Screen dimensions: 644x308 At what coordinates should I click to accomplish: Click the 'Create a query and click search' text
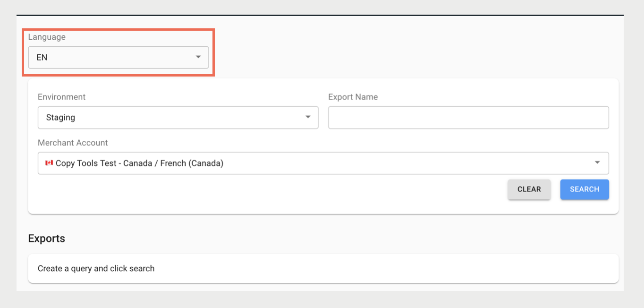96,268
